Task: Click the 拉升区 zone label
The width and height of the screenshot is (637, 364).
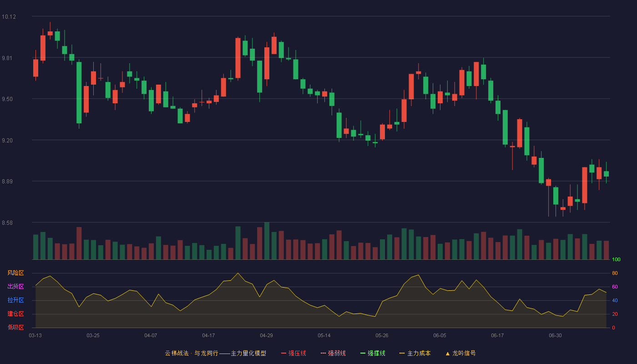Action: (15, 300)
